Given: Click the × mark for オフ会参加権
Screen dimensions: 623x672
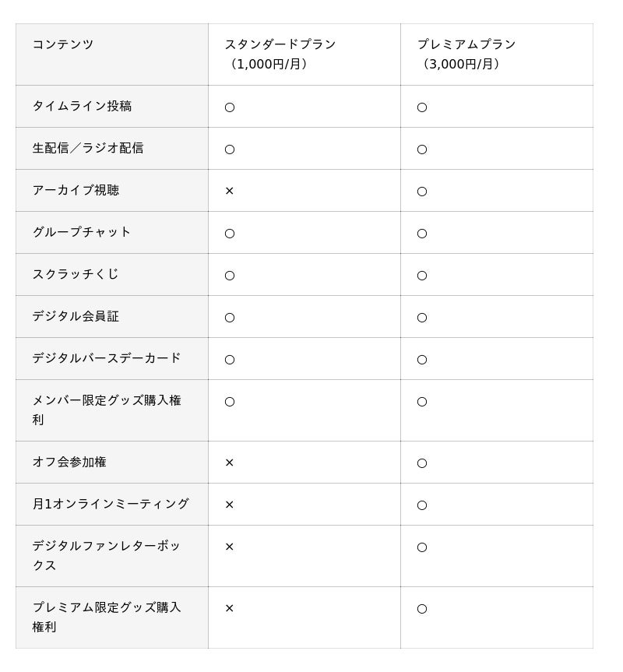Looking at the screenshot, I should coord(229,463).
